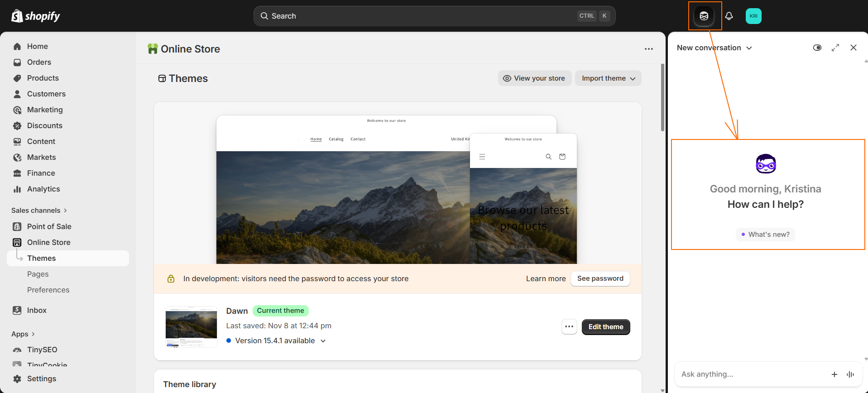
Task: Open Discounts in sidebar
Action: tap(45, 125)
